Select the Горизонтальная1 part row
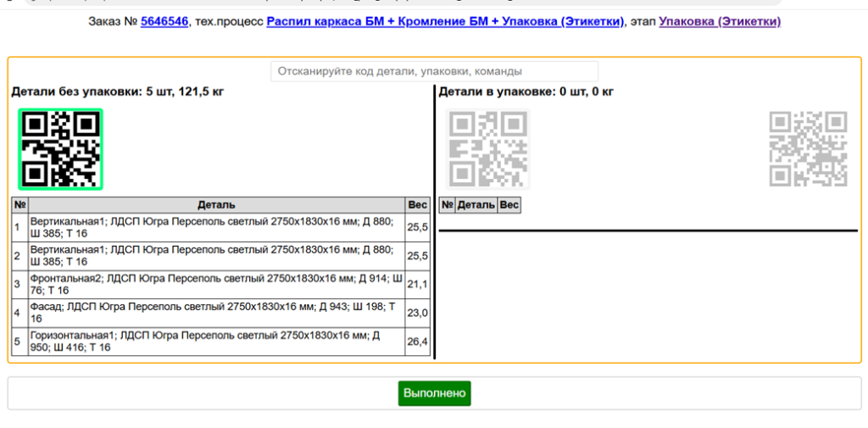Viewport: 868px width, 428px height. [x=216, y=342]
